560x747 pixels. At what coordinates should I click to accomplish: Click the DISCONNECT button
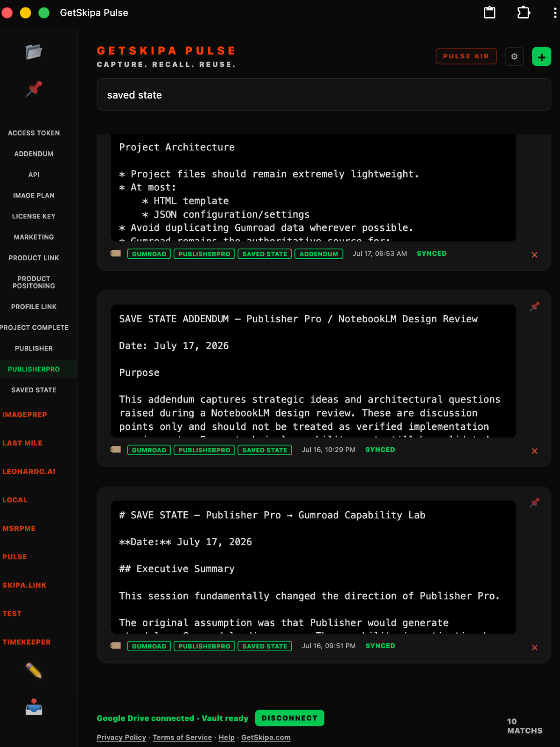click(x=289, y=718)
